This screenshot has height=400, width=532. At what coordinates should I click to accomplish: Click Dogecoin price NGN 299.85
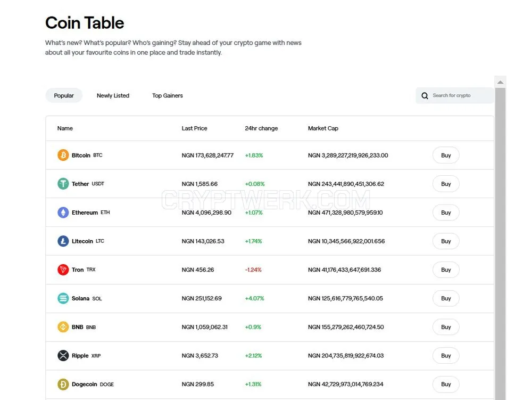(198, 385)
